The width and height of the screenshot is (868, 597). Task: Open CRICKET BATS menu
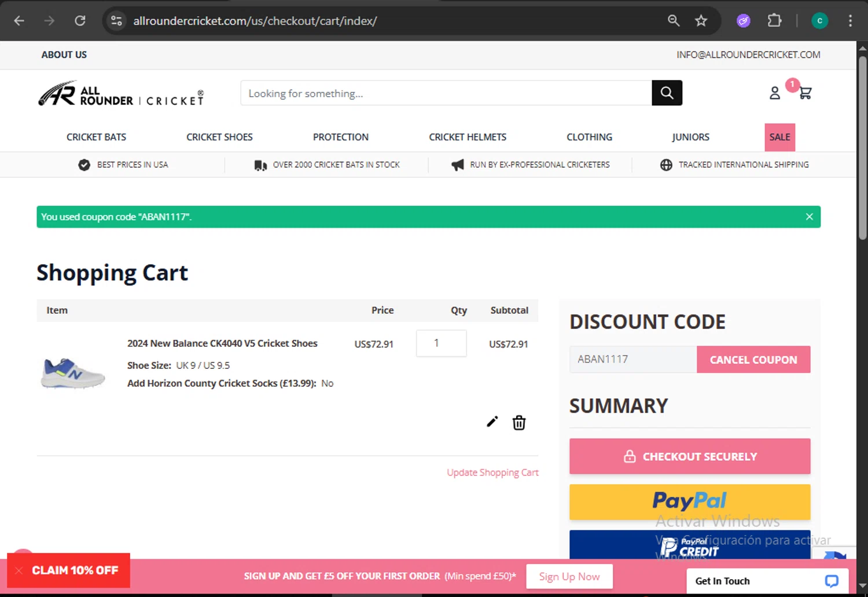(96, 137)
